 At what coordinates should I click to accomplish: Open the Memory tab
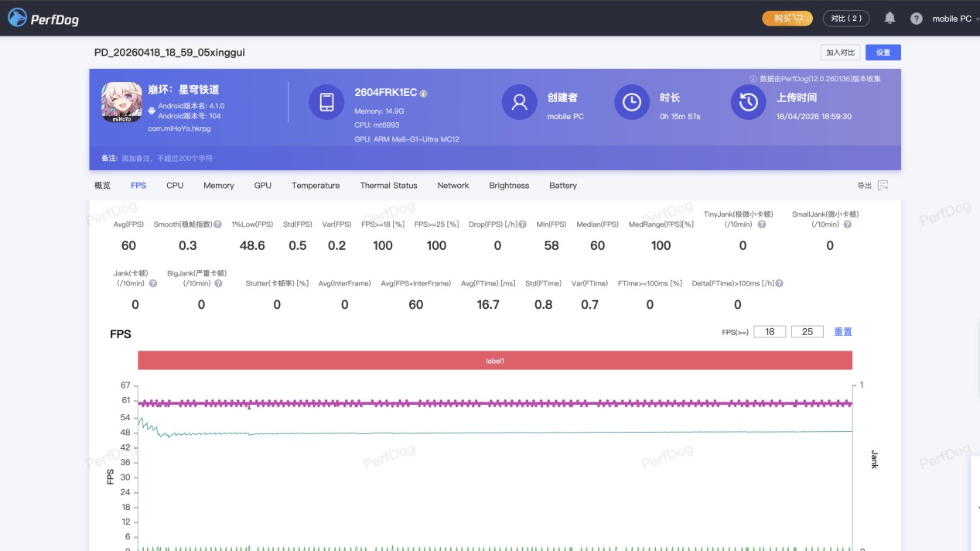[x=219, y=186]
